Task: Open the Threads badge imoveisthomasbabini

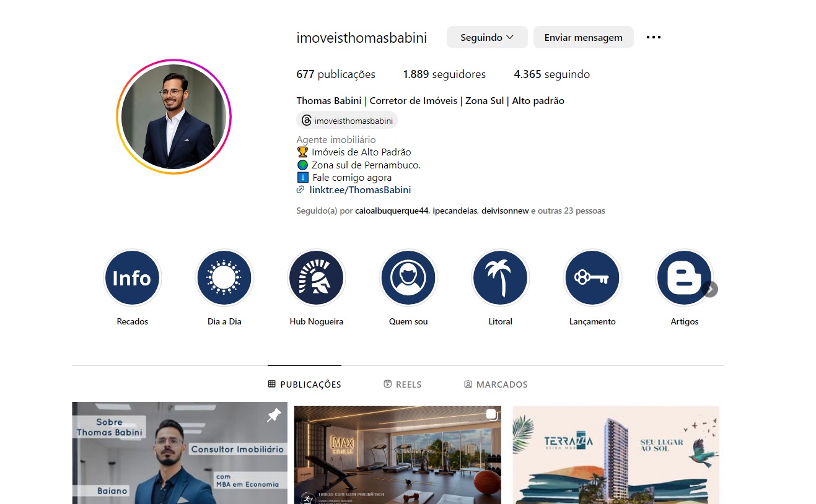Action: (347, 120)
